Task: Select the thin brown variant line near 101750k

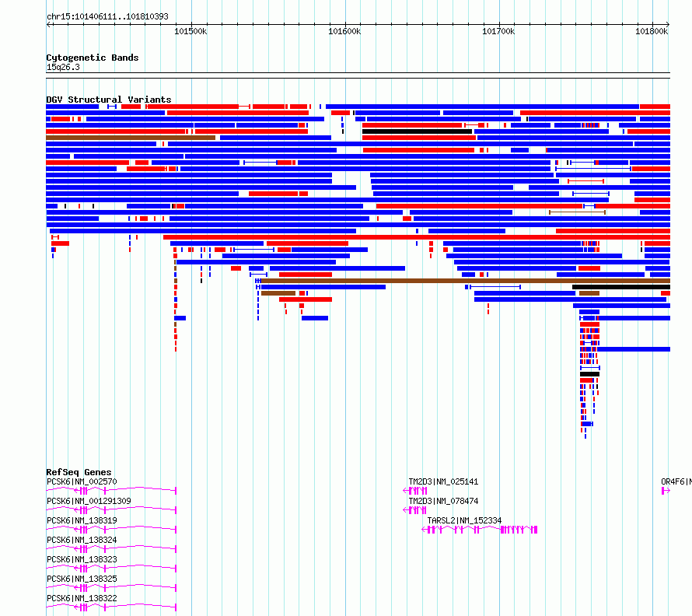Action: pyautogui.click(x=577, y=212)
